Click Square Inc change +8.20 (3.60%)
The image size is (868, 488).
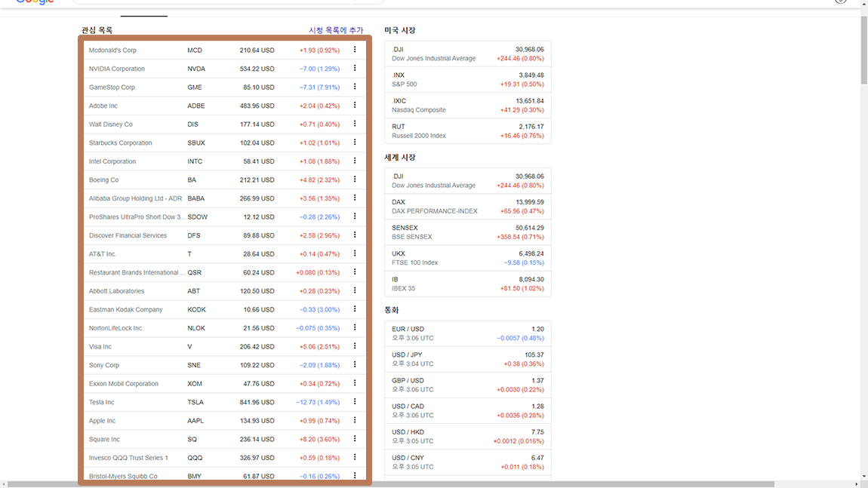319,439
